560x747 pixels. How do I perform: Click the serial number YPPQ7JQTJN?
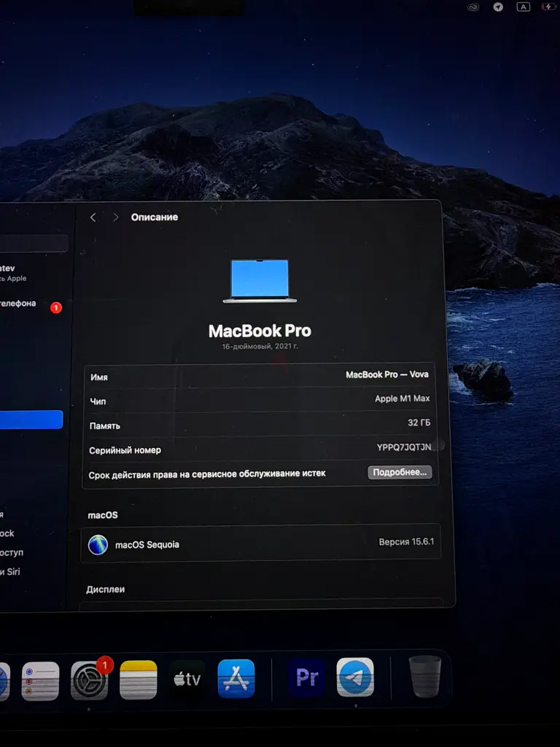[404, 447]
